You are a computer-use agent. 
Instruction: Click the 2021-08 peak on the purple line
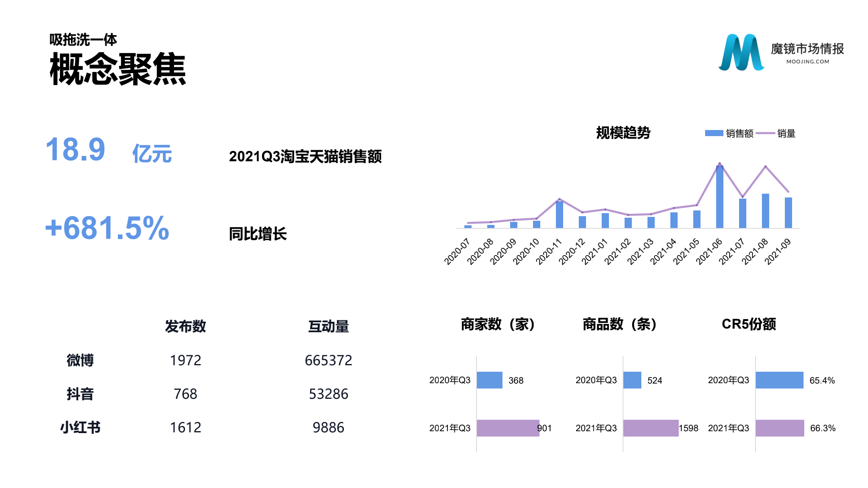[765, 167]
